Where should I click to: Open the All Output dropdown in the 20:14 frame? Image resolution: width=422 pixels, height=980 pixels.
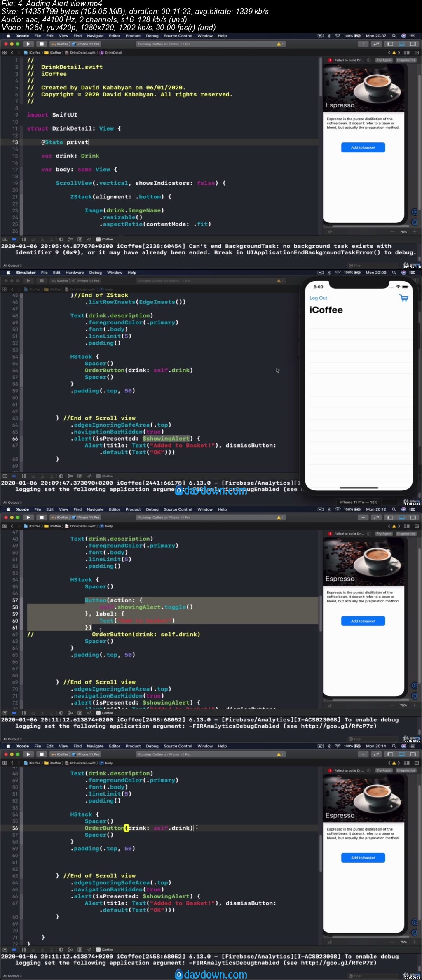[x=12, y=976]
